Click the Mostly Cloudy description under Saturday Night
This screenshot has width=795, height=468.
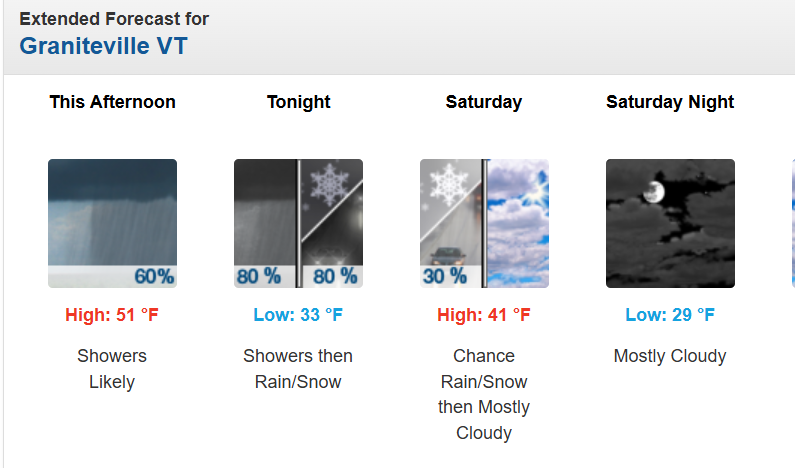click(670, 356)
